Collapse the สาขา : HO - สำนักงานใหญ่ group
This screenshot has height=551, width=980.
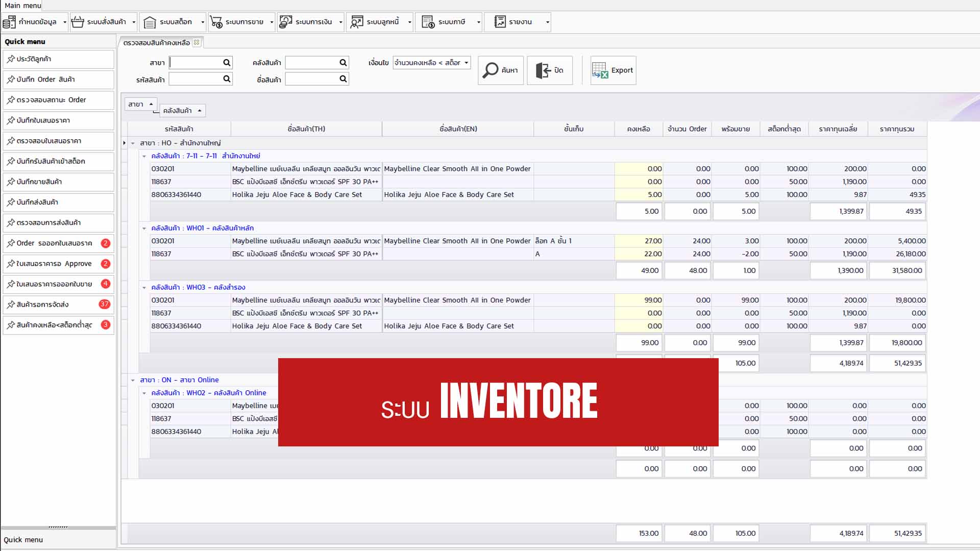[x=133, y=143]
